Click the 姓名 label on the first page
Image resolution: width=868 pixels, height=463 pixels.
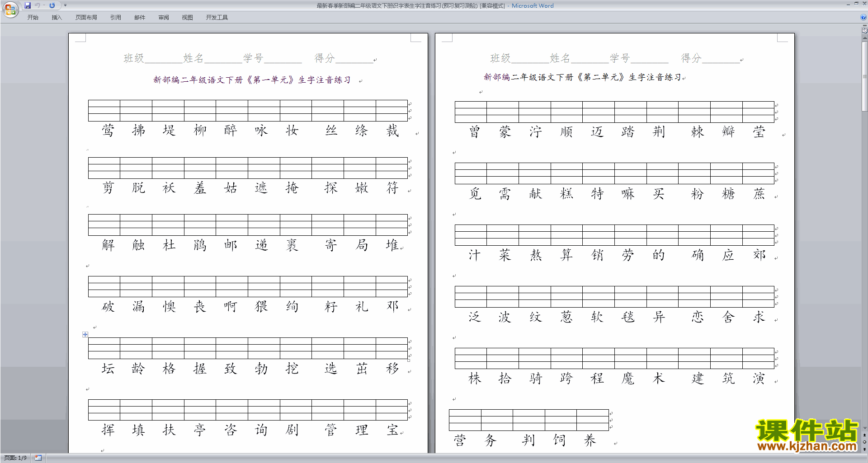coord(193,58)
